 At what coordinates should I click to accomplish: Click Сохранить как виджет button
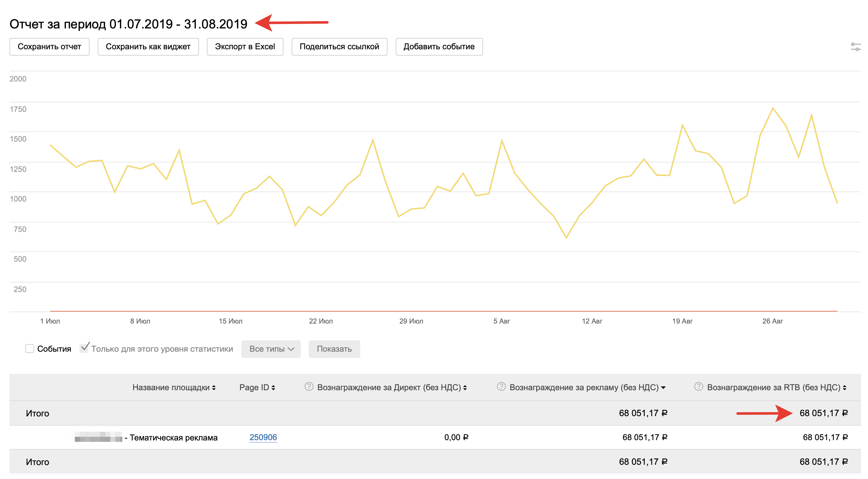(x=148, y=46)
